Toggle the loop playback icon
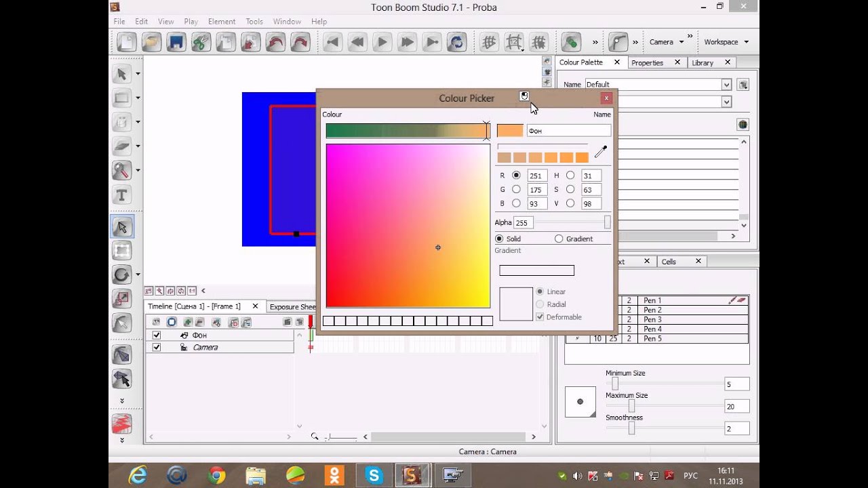Viewport: 868px width, 488px height. (x=456, y=42)
